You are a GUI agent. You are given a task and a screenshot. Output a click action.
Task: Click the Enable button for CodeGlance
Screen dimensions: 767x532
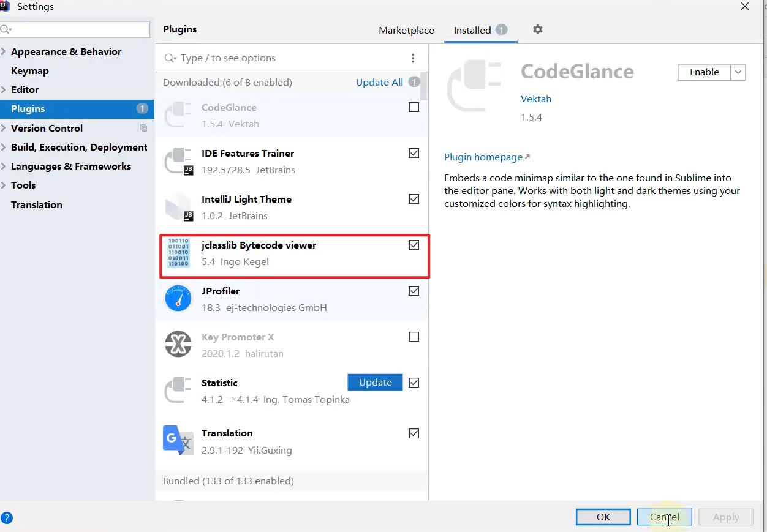tap(705, 72)
